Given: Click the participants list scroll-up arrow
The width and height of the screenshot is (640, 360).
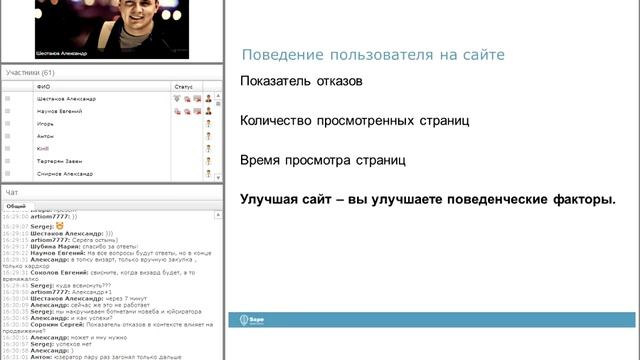Looking at the screenshot, I should (x=218, y=96).
